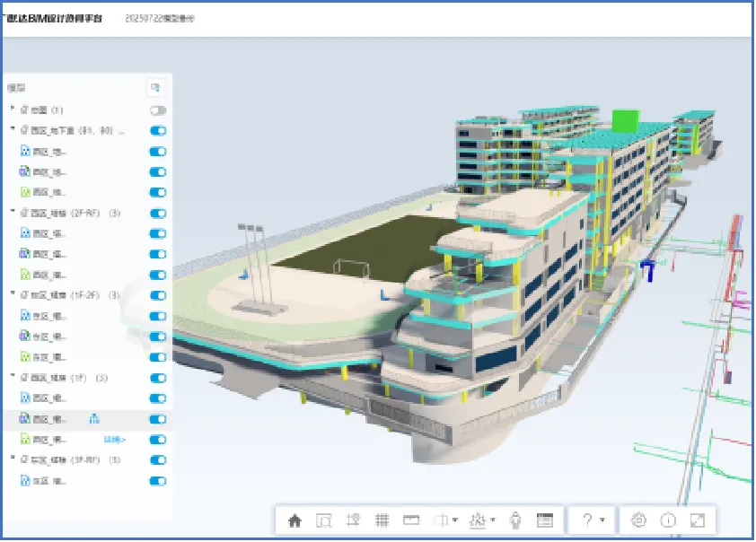756x542 pixels.
Task: Toggle visibility of the (3F-RF) group
Action: click(x=158, y=460)
